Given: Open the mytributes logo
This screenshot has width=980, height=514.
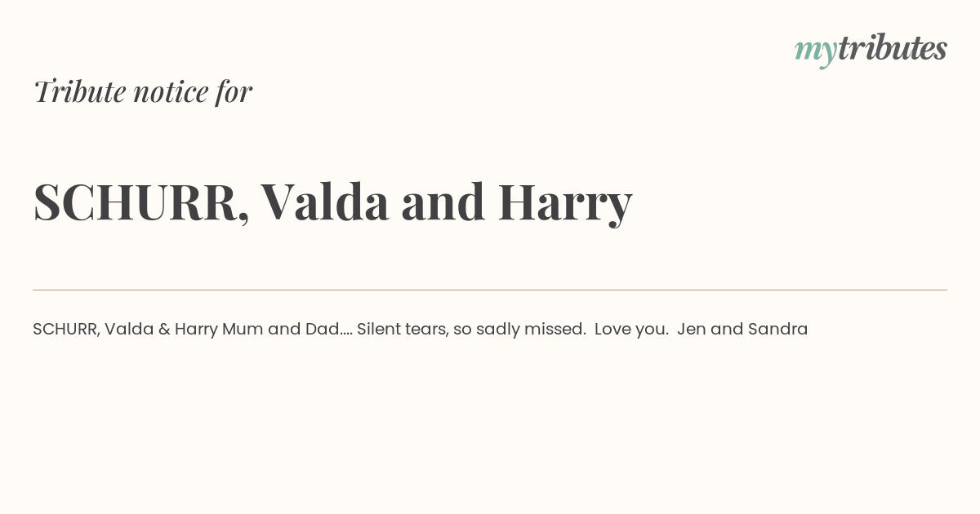Looking at the screenshot, I should pos(871,50).
